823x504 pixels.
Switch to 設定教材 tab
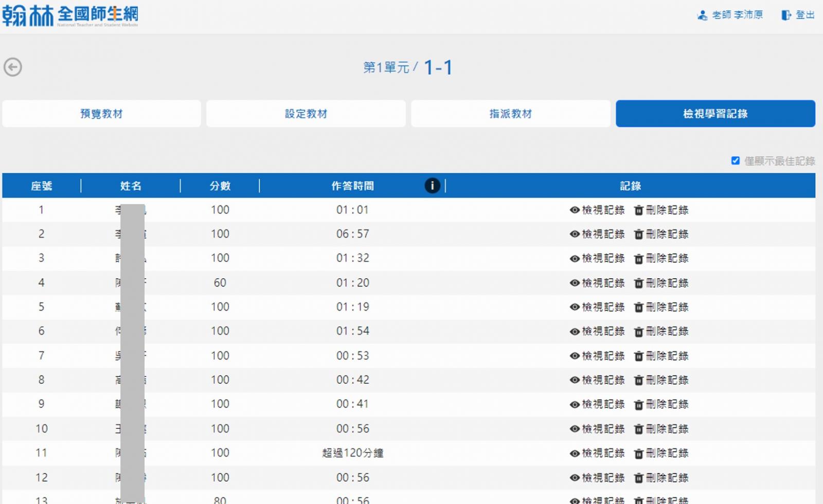pyautogui.click(x=306, y=114)
